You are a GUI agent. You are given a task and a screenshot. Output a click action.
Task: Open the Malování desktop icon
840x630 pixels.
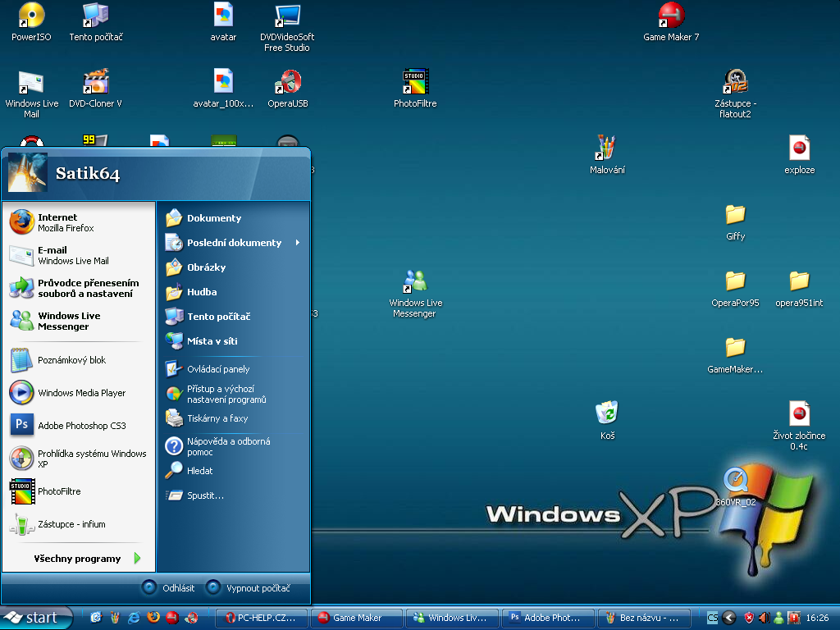pyautogui.click(x=607, y=149)
